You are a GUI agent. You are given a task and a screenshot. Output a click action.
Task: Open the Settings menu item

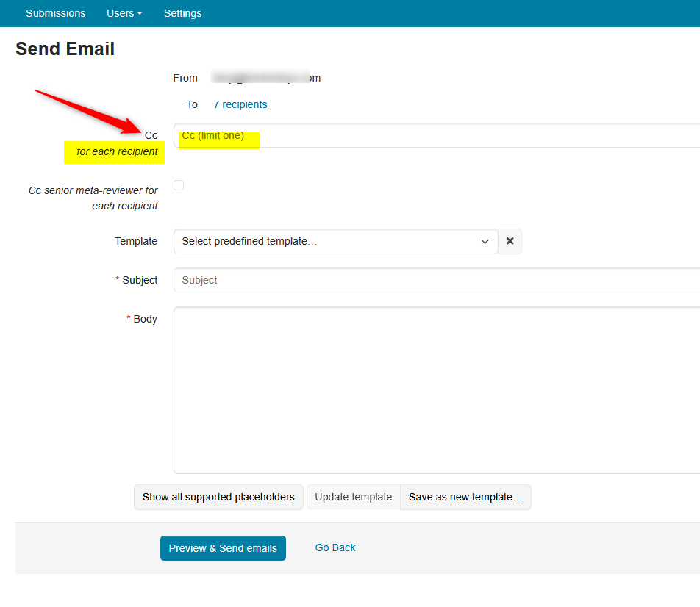(182, 13)
